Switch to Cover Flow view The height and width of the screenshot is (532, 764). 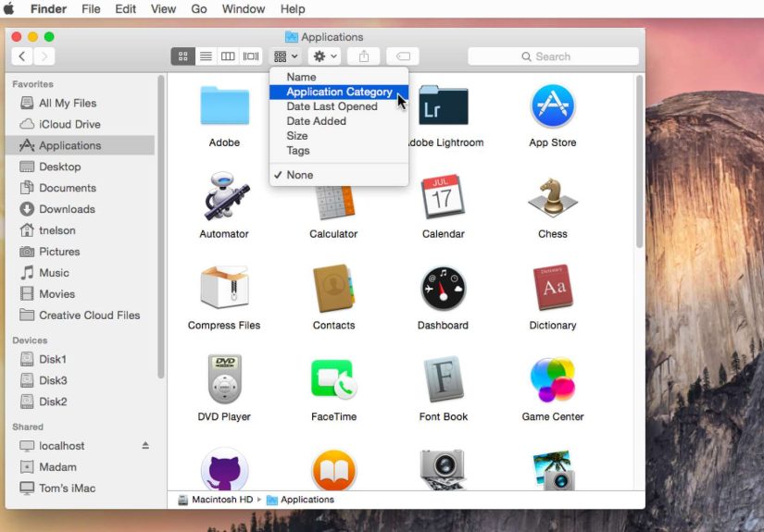(251, 56)
